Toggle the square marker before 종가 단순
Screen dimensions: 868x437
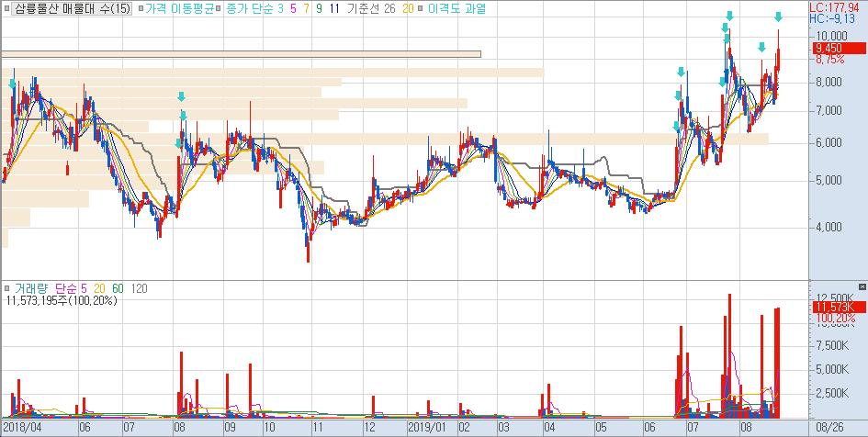click(x=219, y=9)
